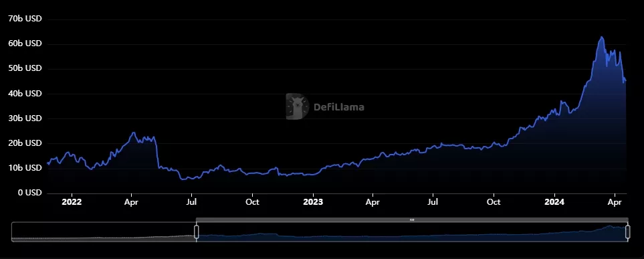
Task: Click the chart peak near 63b USD
Action: [x=602, y=37]
